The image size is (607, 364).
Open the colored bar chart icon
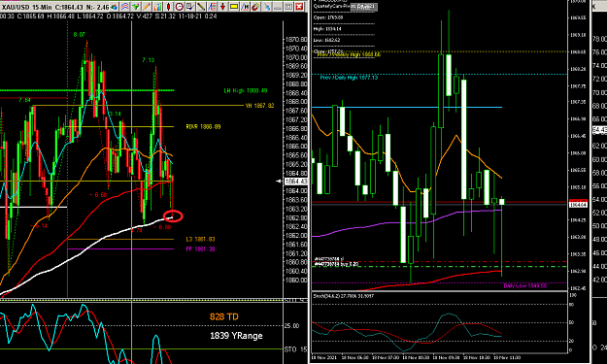point(157,7)
